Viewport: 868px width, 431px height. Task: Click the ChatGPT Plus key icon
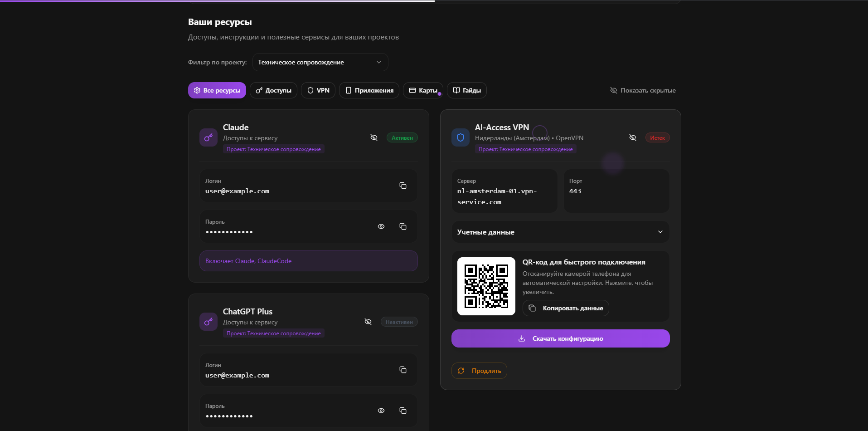click(209, 322)
